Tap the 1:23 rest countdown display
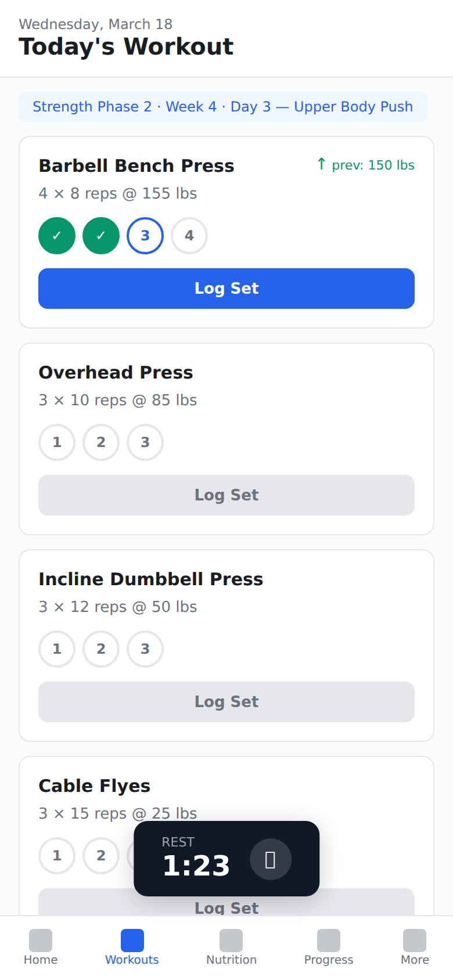Viewport: 453px width, 980px height. [197, 864]
